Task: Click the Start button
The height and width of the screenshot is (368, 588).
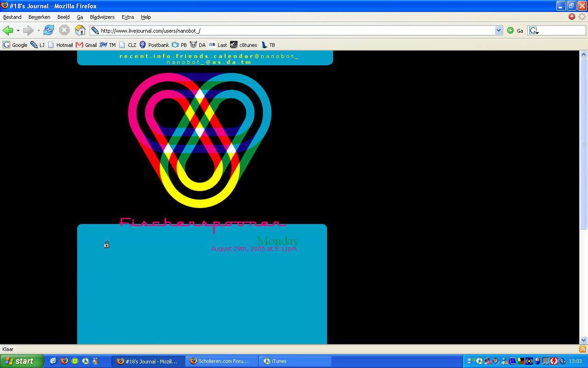Action: click(x=22, y=361)
